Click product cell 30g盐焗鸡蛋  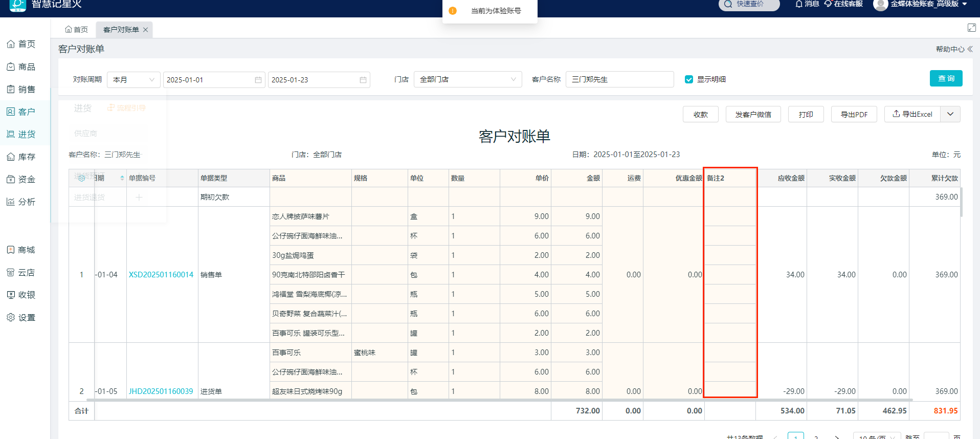pos(311,255)
